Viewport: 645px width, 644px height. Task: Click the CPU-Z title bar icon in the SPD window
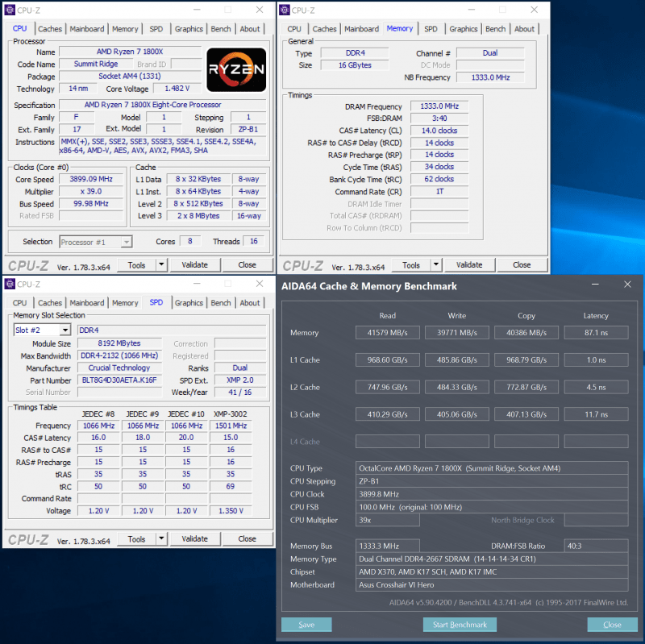tap(9, 284)
